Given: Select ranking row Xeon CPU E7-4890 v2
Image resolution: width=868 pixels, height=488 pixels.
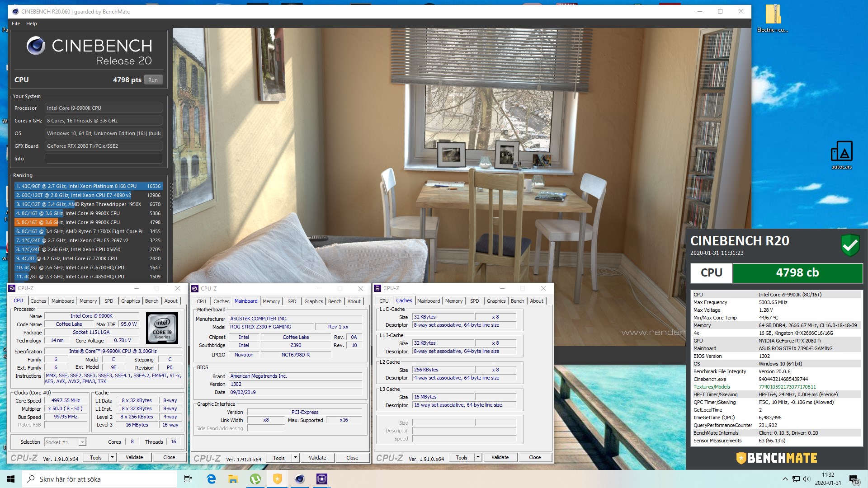Looking at the screenshot, I should coord(88,195).
